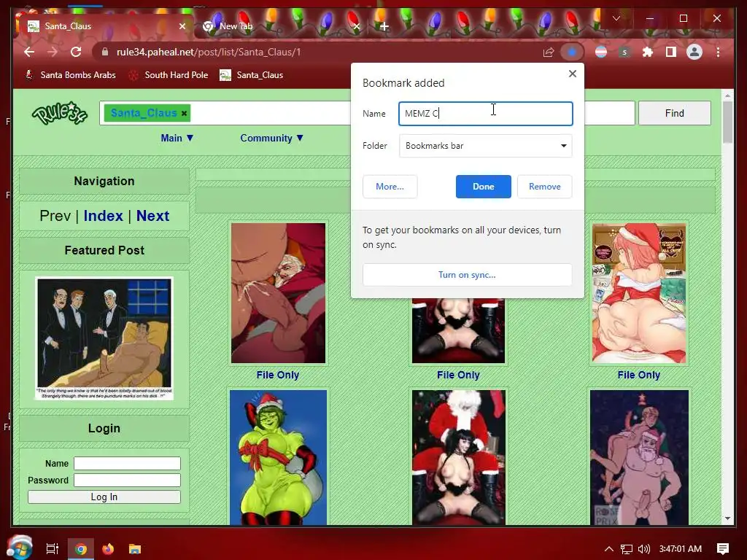Click the Rule34 site logo
747x560 pixels.
(x=60, y=113)
